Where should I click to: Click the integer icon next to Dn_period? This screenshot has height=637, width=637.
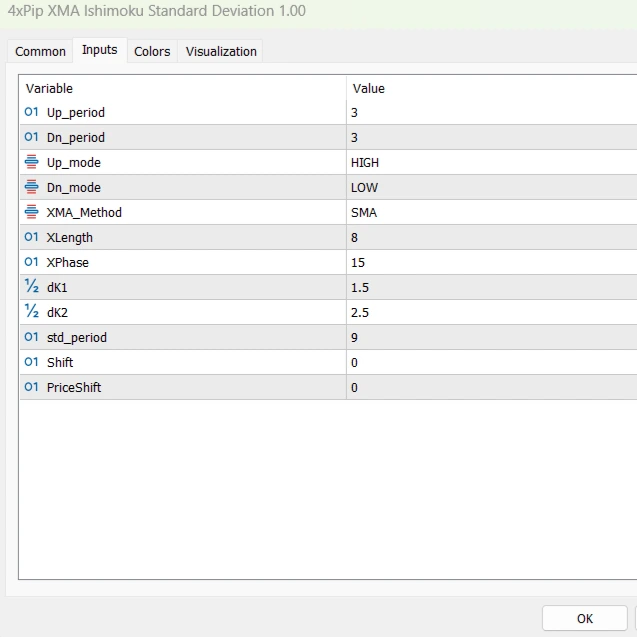(x=31, y=137)
